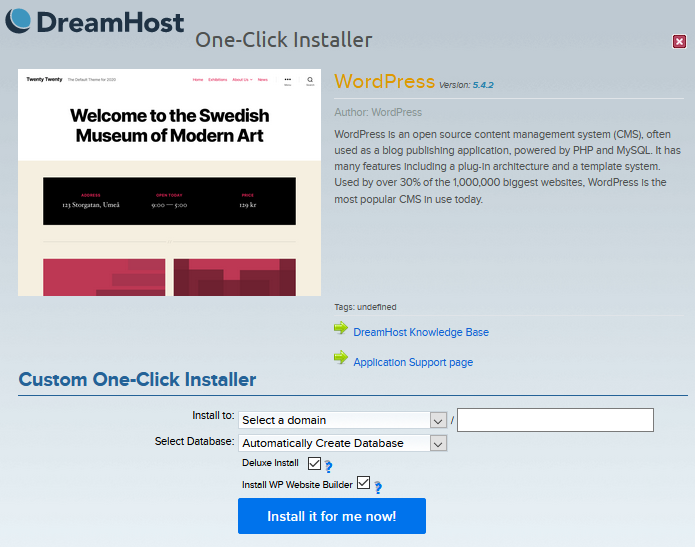The image size is (695, 547).
Task: Click the Author: WordPress text
Action: coord(378,112)
